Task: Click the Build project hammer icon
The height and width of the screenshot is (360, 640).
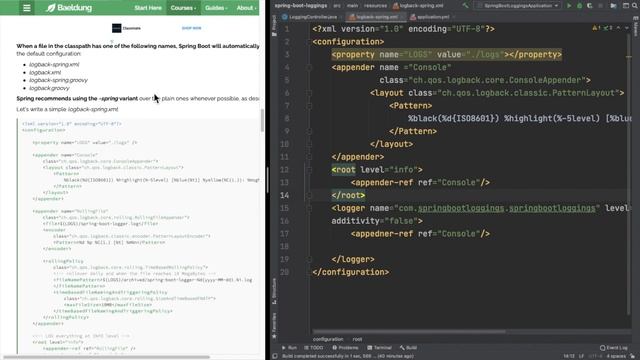Action: 465,6
